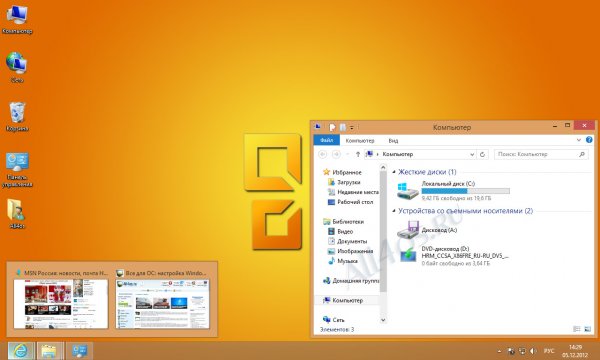Click navigation pane scrollbar down arrow
Screen dimensions: 600x360
pos(383,320)
